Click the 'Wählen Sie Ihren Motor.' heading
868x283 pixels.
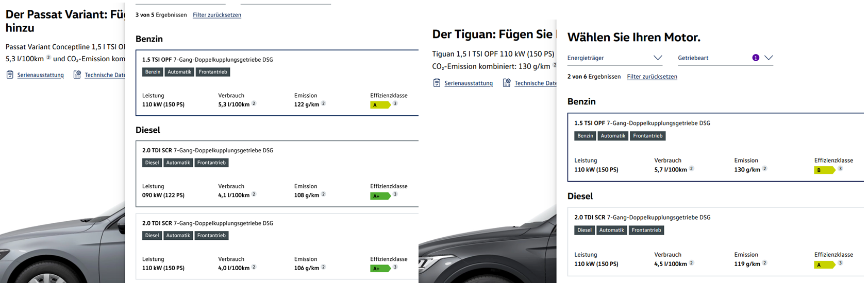click(634, 38)
